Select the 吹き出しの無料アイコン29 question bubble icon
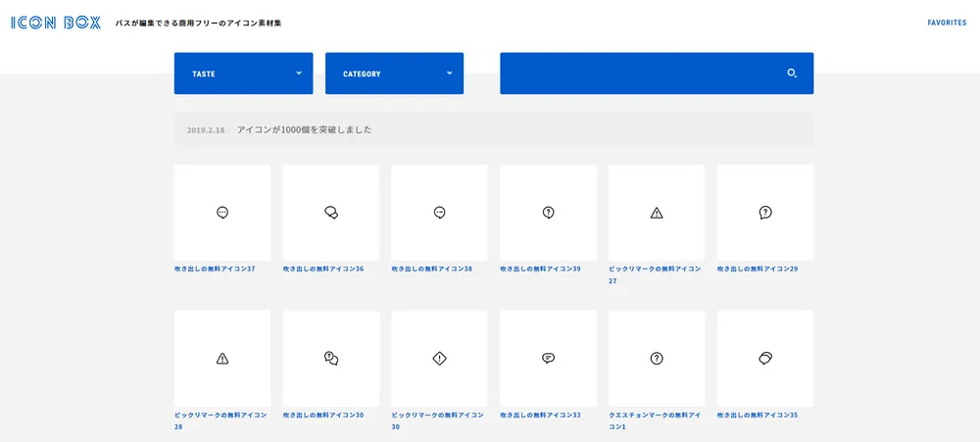Viewport: 980px width, 442px height. (x=765, y=213)
